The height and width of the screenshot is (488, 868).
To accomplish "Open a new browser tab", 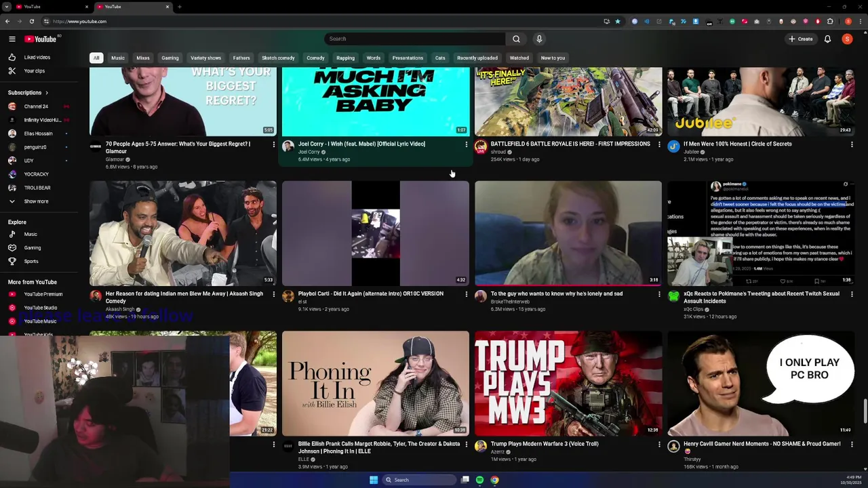I will pyautogui.click(x=179, y=7).
